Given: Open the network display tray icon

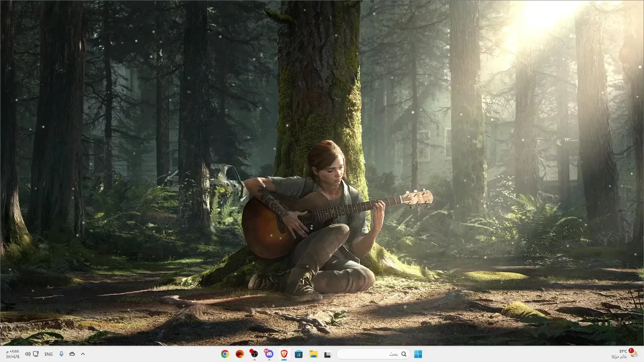Looking at the screenshot, I should click(x=36, y=354).
